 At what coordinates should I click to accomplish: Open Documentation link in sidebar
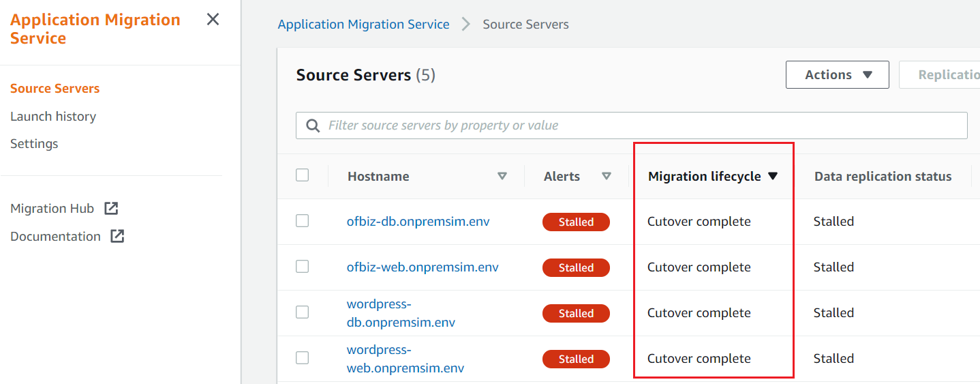pyautogui.click(x=55, y=237)
